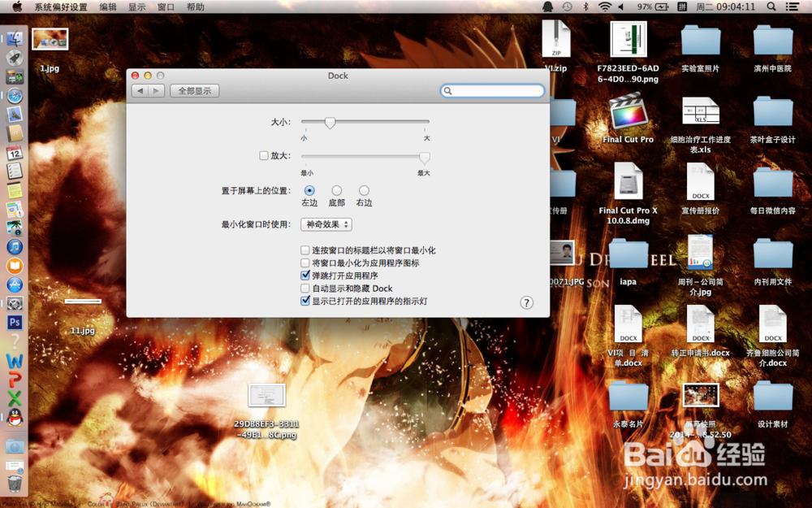Screen dimensions: 812x508
Task: Open iBooks orange icon in Dock
Action: [15, 266]
